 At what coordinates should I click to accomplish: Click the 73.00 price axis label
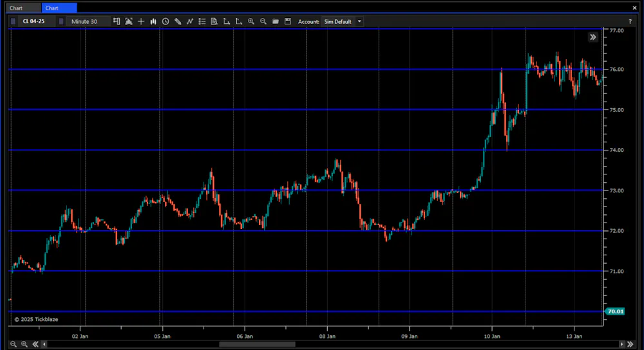(616, 190)
